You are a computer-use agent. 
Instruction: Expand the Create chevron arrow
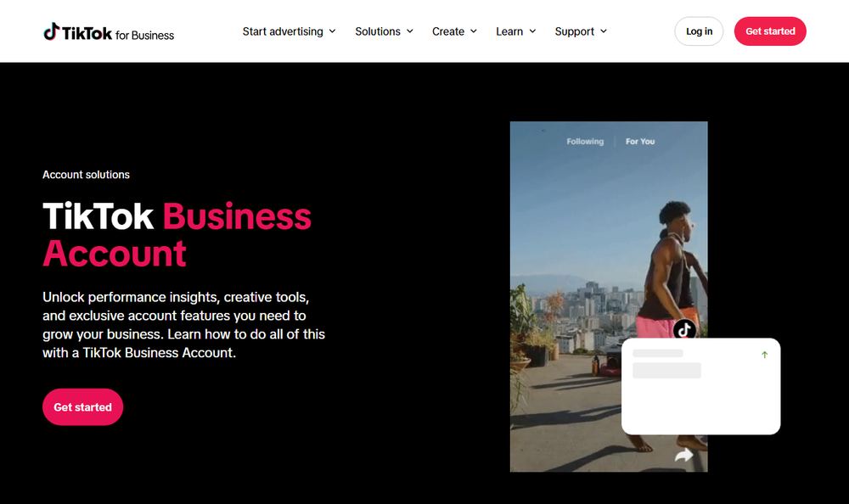474,31
